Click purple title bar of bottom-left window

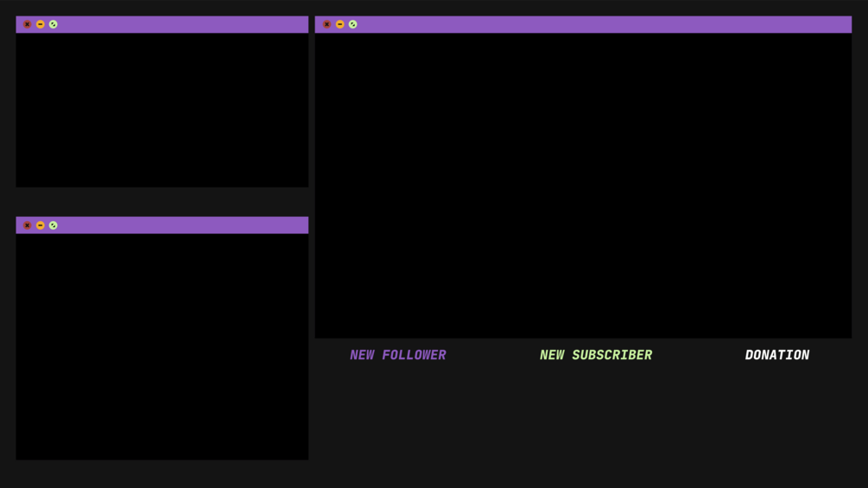(162, 225)
